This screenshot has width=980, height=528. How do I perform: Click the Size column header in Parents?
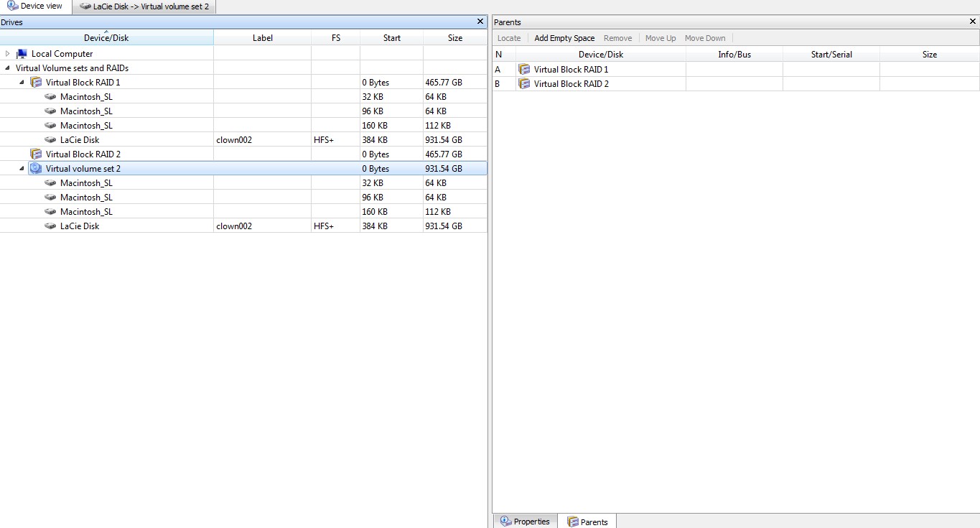[x=930, y=55]
